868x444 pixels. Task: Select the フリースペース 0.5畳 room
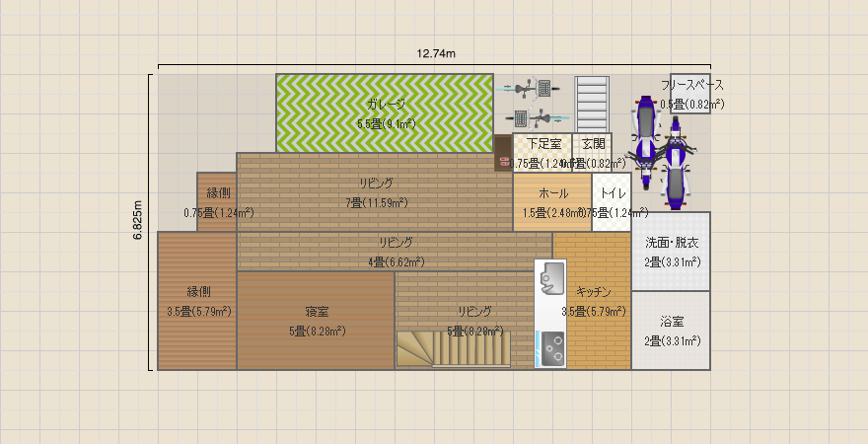690,94
